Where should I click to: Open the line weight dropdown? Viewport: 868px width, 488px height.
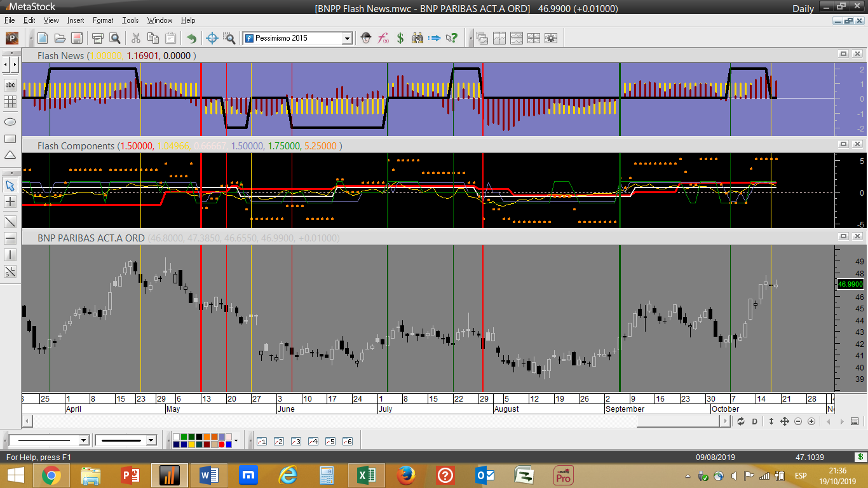point(151,440)
